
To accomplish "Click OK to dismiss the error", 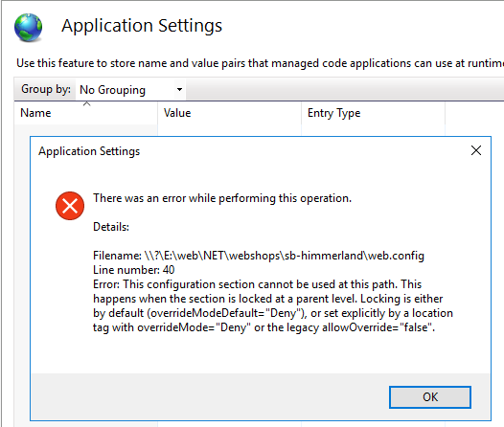I will tap(430, 397).
